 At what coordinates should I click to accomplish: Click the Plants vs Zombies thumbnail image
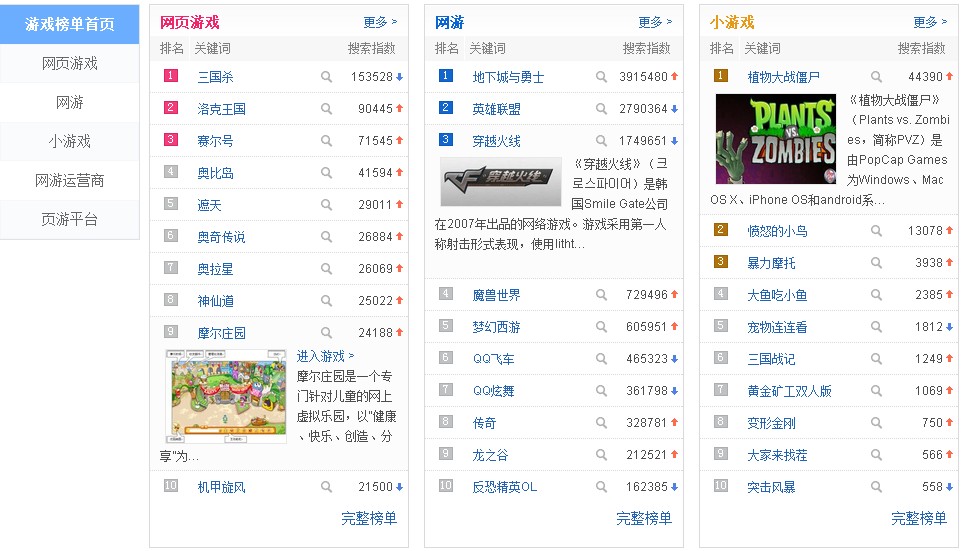coord(776,139)
